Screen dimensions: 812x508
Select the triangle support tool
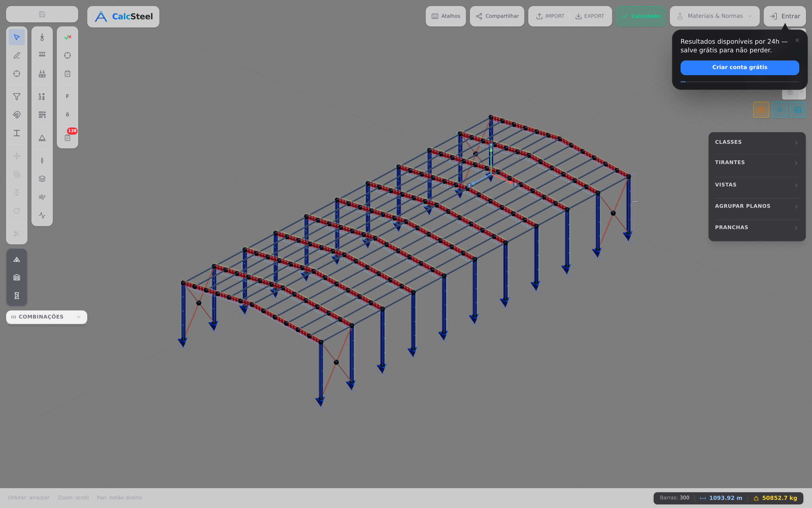coord(42,138)
